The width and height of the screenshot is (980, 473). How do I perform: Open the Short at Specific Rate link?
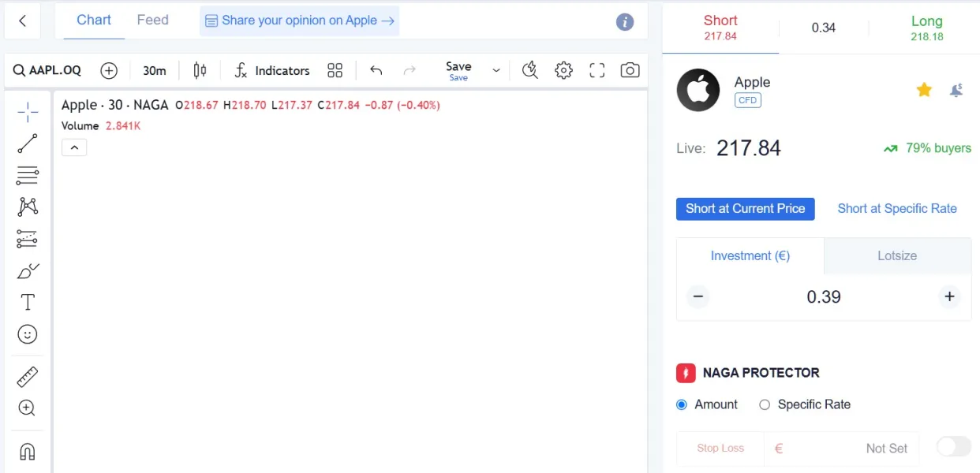click(897, 209)
